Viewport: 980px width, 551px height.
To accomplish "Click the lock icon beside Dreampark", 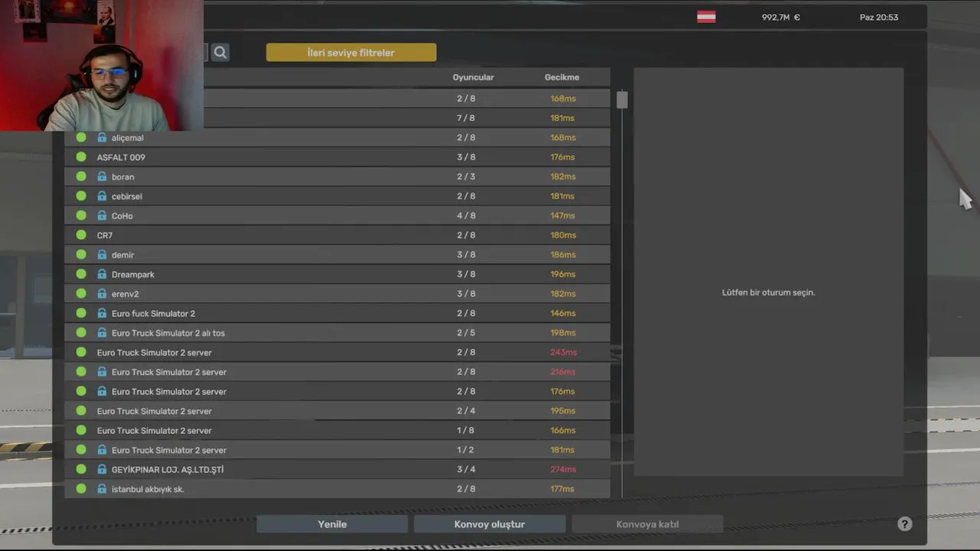I will tap(102, 274).
